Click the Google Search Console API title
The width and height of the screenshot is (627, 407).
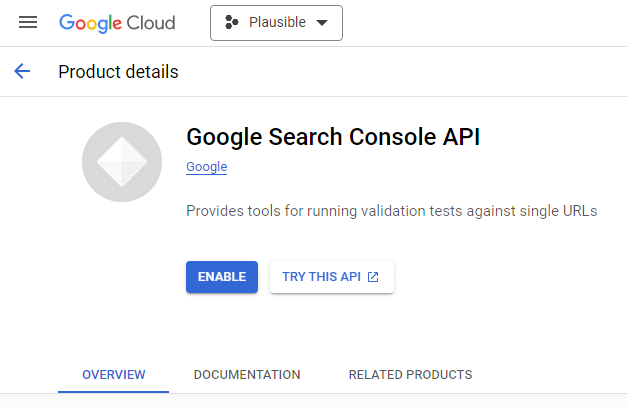click(333, 137)
